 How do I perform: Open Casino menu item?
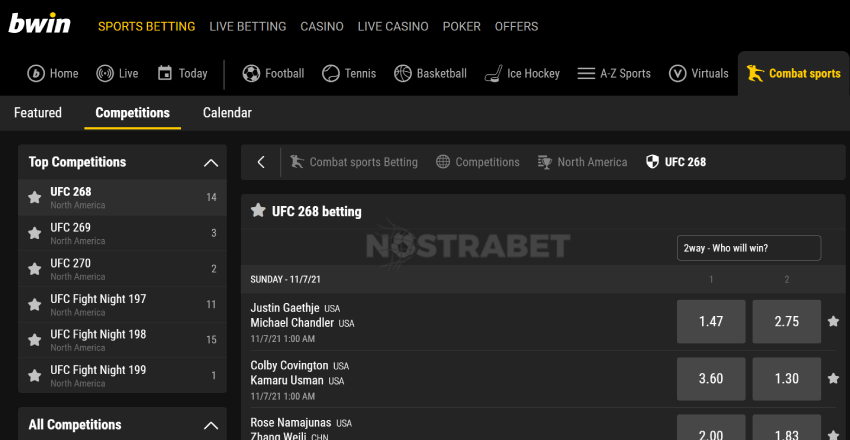322,27
